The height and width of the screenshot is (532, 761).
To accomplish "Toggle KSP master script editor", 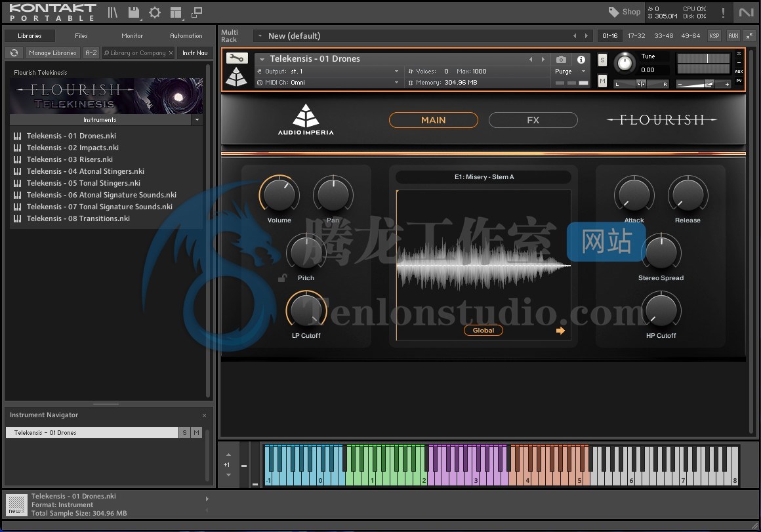I will coord(714,36).
